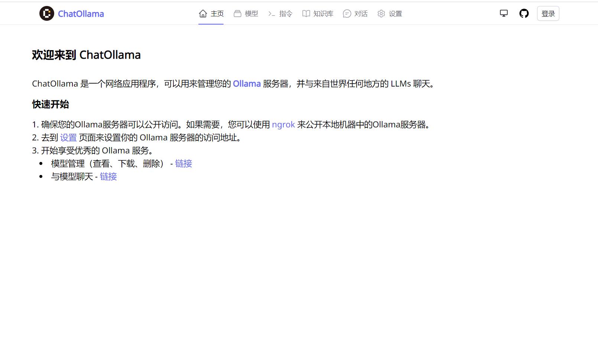The width and height of the screenshot is (598, 364).
Task: Follow the Ollama link in description
Action: coord(247,84)
